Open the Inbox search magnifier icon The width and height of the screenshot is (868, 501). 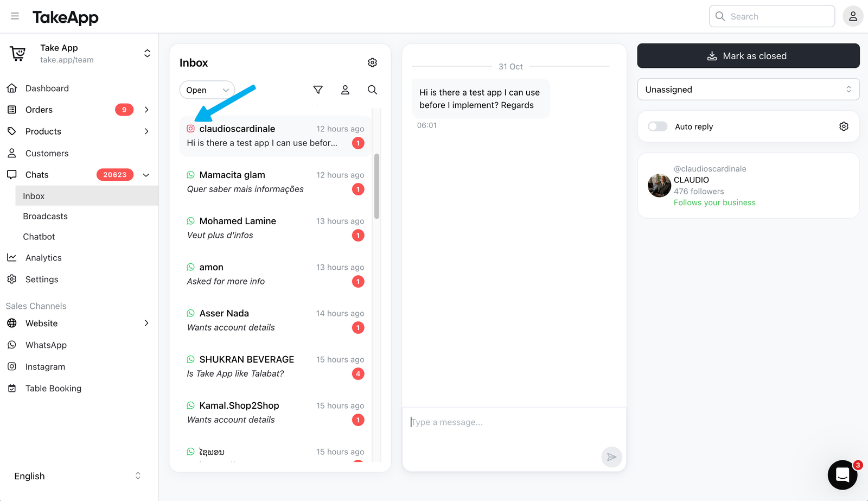[372, 90]
